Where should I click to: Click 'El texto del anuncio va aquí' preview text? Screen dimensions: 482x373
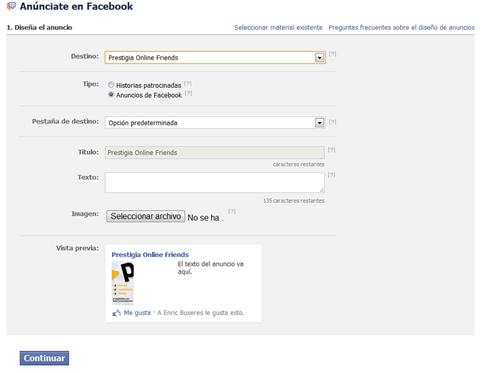pyautogui.click(x=210, y=268)
